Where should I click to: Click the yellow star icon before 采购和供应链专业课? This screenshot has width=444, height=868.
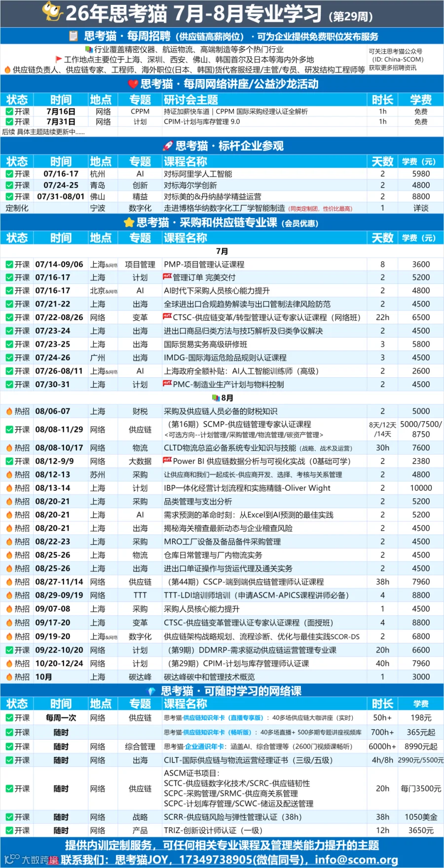click(x=129, y=223)
